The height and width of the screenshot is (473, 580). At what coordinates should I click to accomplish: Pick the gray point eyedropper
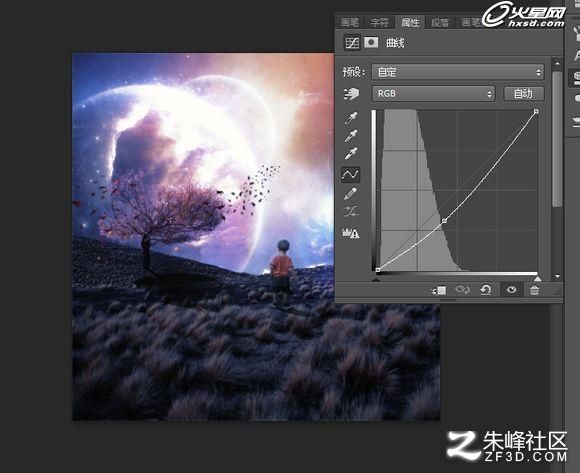click(x=351, y=136)
